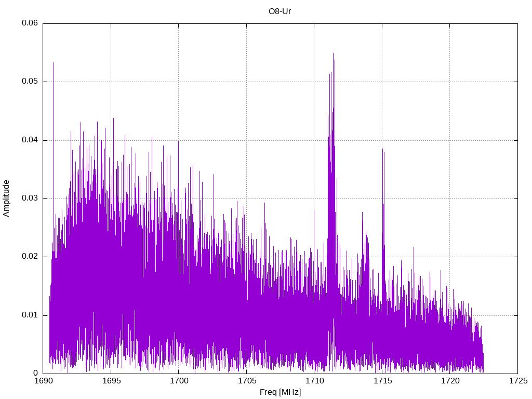Click the 1710 frequency tick label

tap(315, 381)
